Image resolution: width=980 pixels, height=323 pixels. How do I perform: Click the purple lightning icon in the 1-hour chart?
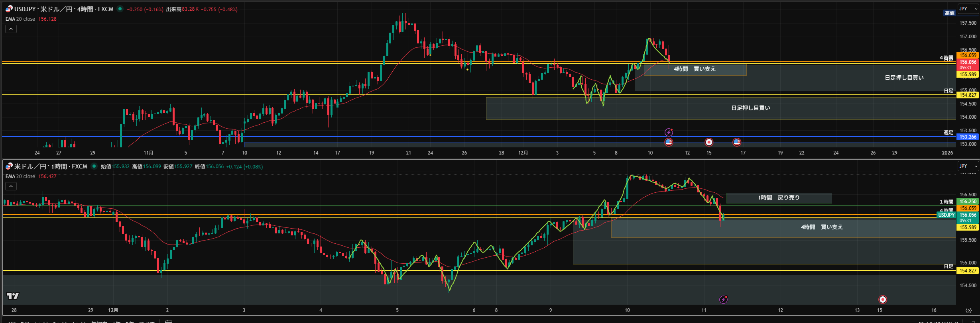click(x=723, y=300)
